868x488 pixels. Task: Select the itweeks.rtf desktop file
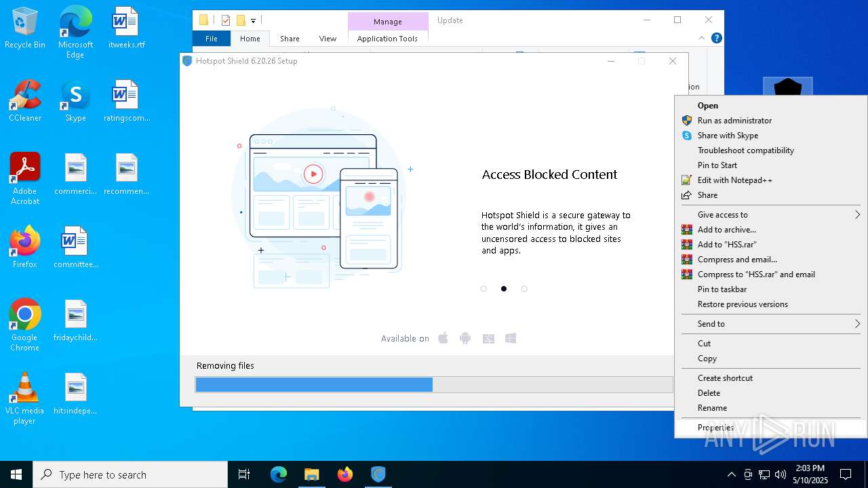[126, 28]
